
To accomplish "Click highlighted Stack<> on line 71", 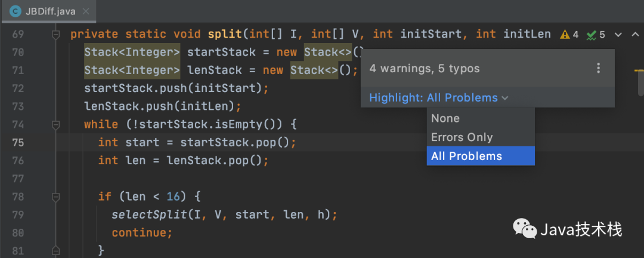I will coord(314,70).
